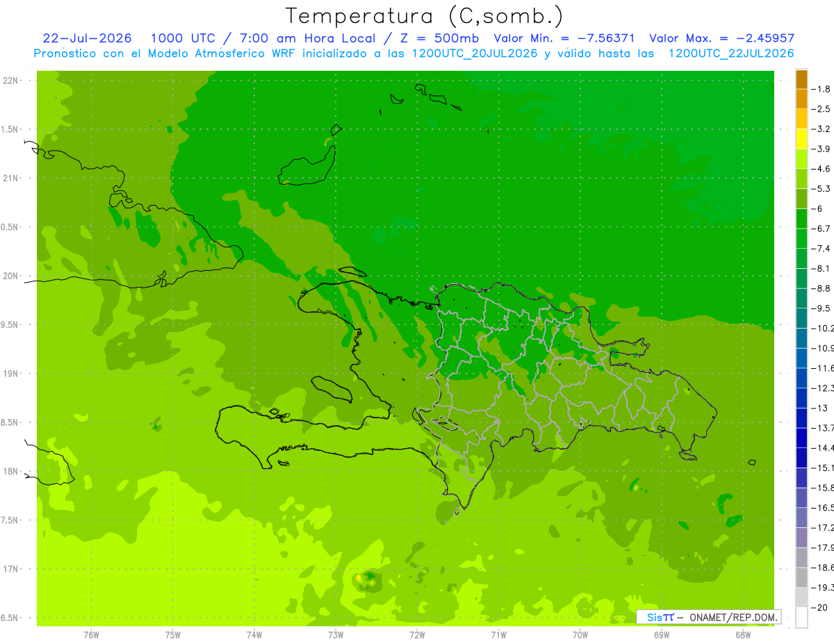Image resolution: width=834 pixels, height=644 pixels.
Task: Click the "-8.8" colorbar value
Action: coord(821,288)
